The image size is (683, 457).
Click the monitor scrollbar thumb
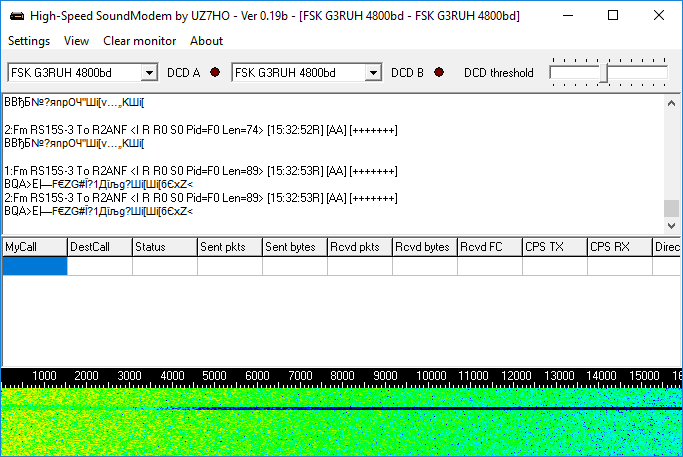point(671,208)
